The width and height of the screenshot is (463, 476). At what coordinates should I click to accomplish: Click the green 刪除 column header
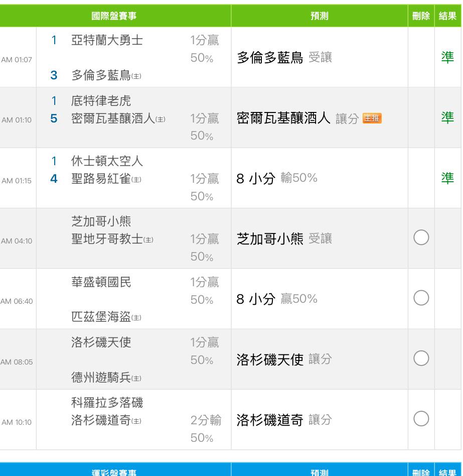[421, 16]
